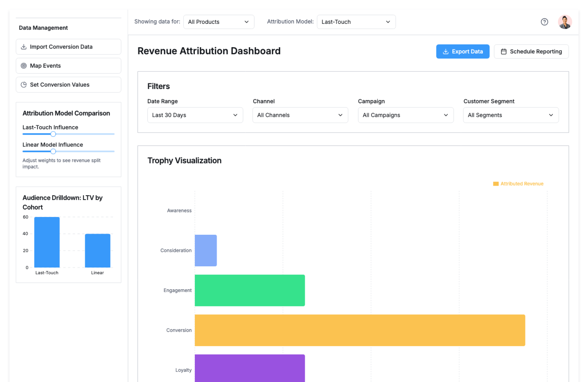Expand the Attribution Model Last-Touch dropdown
The height and width of the screenshot is (382, 588).
click(x=356, y=22)
